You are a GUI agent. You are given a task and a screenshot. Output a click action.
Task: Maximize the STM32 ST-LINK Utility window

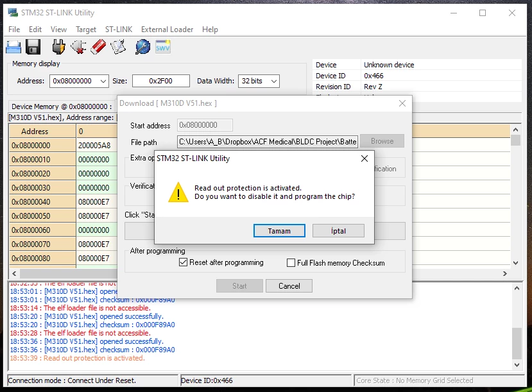coord(483,13)
